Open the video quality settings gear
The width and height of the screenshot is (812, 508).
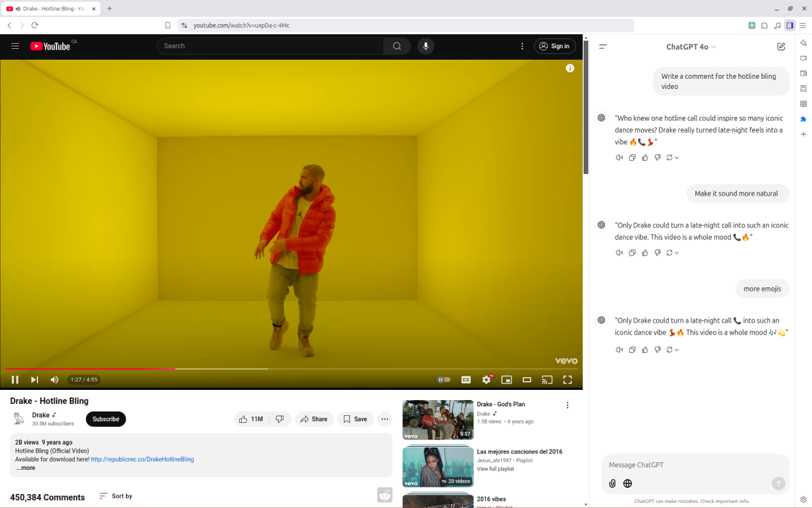tap(486, 379)
